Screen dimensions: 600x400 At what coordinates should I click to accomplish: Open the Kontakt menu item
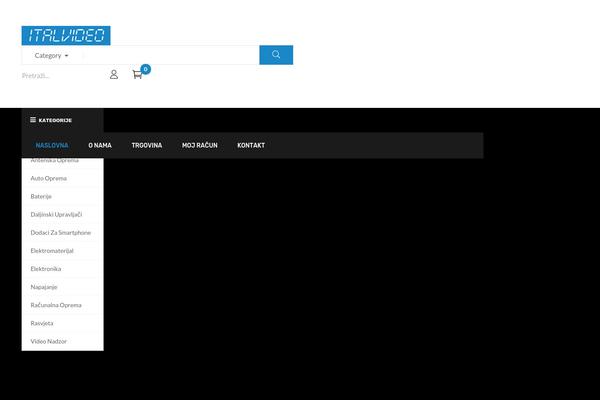[251, 145]
